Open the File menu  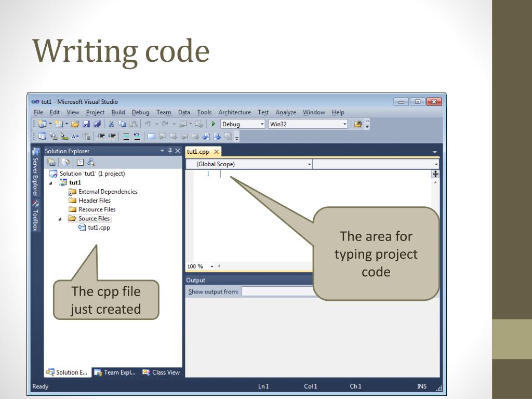(x=38, y=112)
